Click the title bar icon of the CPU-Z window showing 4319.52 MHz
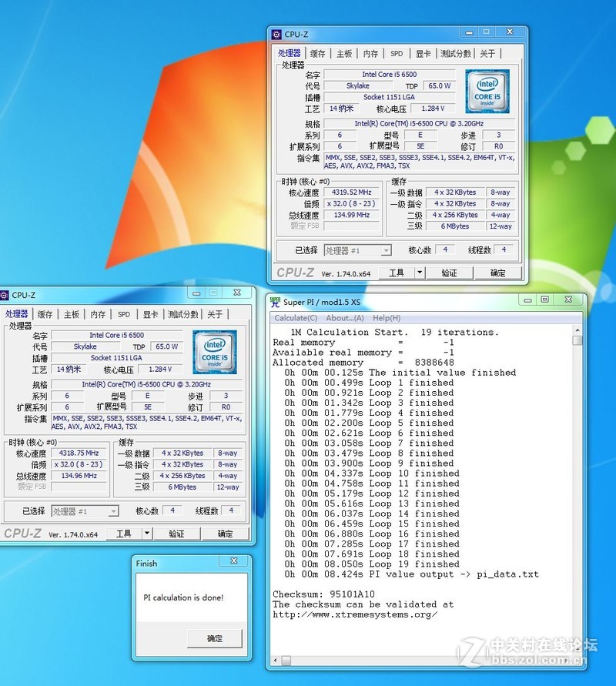Image resolution: width=616 pixels, height=686 pixels. [277, 34]
